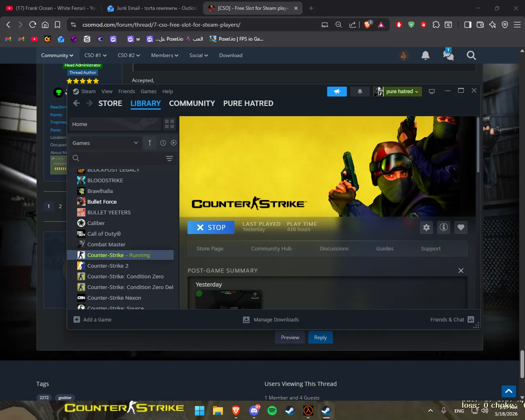The width and height of the screenshot is (525, 420).
Task: Click the STOP button for Counter-Strike
Action: point(211,227)
